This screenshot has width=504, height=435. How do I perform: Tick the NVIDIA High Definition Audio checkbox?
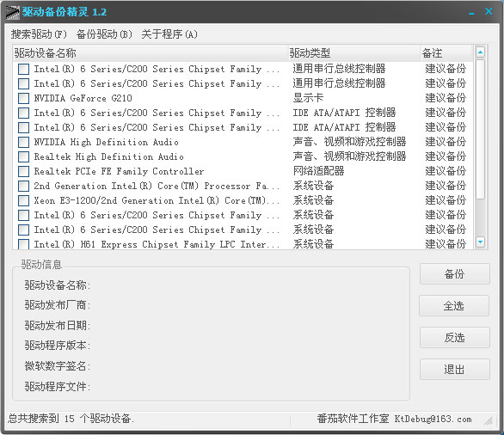tap(23, 142)
